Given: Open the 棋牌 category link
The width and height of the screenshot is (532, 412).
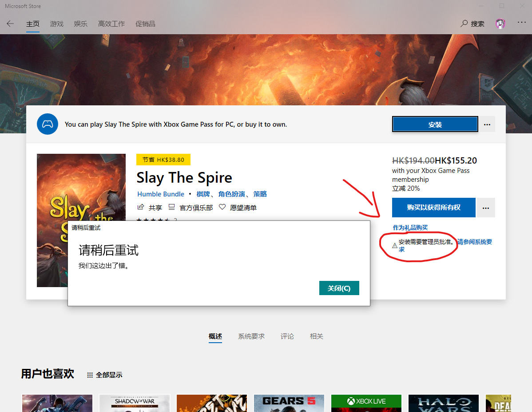Looking at the screenshot, I should pos(203,194).
